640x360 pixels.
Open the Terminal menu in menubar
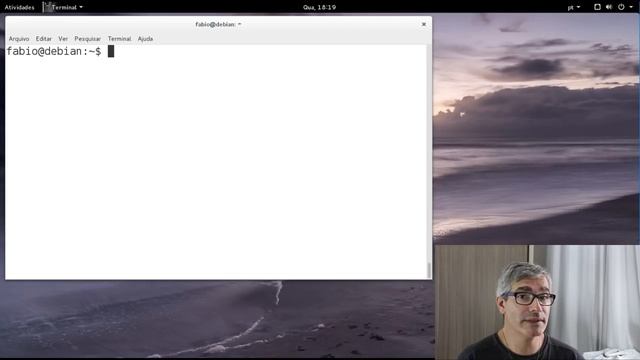(x=119, y=39)
